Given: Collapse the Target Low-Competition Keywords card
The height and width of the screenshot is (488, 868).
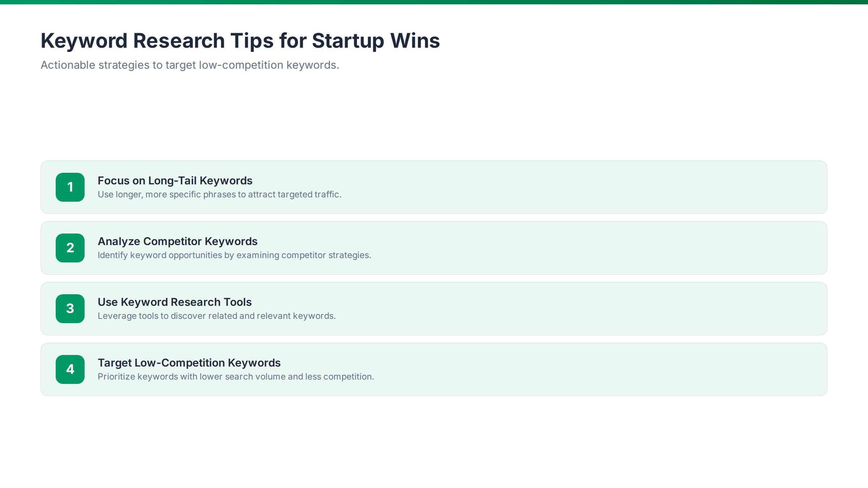Looking at the screenshot, I should pos(434,369).
